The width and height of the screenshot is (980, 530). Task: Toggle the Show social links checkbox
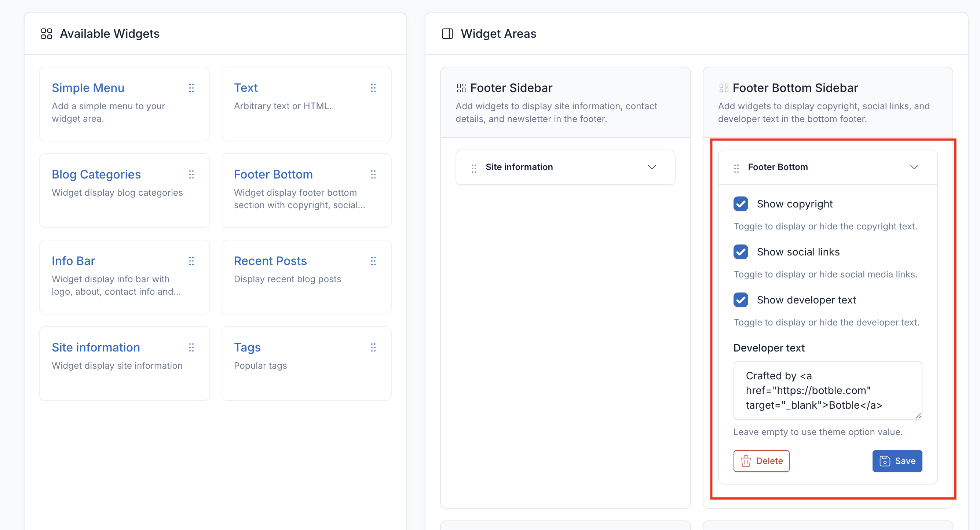point(741,252)
